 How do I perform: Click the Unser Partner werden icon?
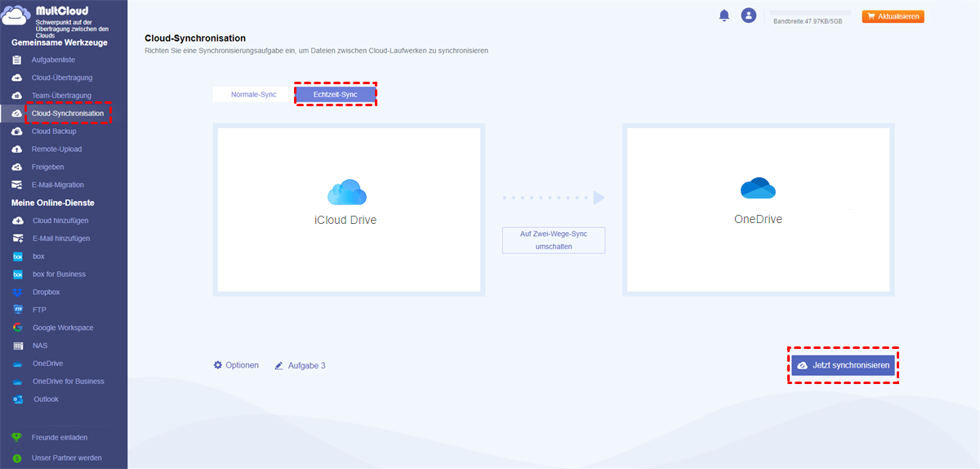point(17,458)
